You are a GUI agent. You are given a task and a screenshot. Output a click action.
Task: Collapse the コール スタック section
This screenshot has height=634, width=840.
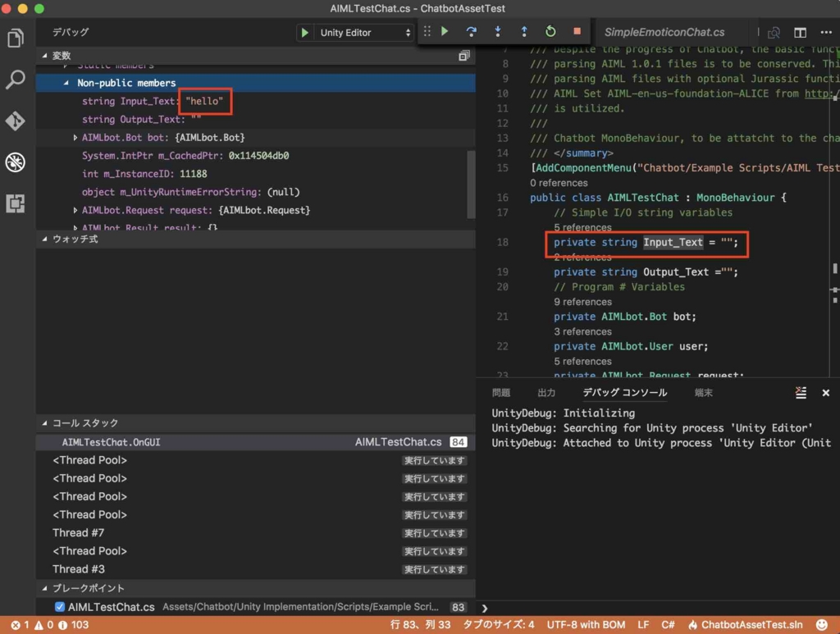coord(44,423)
